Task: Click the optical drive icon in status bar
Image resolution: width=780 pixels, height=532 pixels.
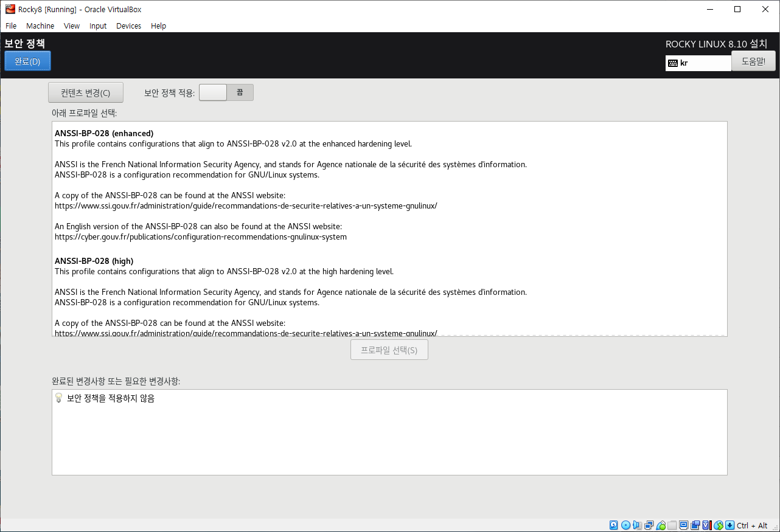Action: [625, 525]
